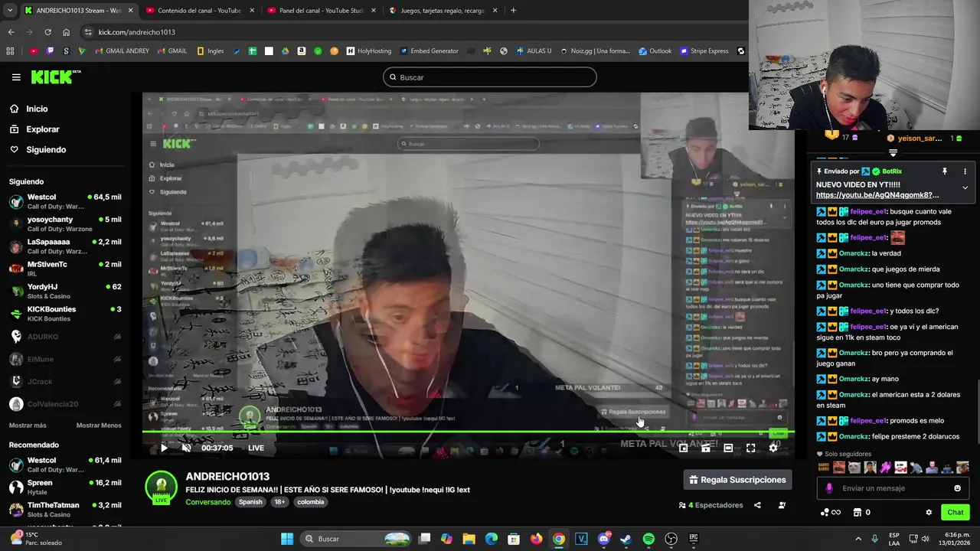The image size is (980, 551).
Task: Click the KICK beta logo
Action: pyautogui.click(x=56, y=77)
